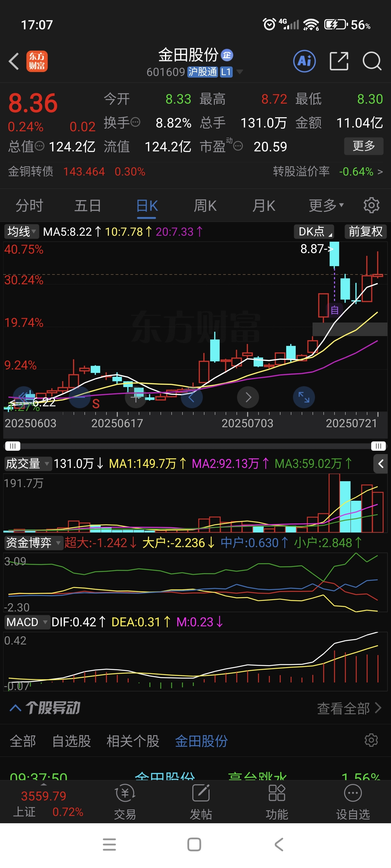Tap the current price 8.36
391x868 pixels.
pos(33,103)
